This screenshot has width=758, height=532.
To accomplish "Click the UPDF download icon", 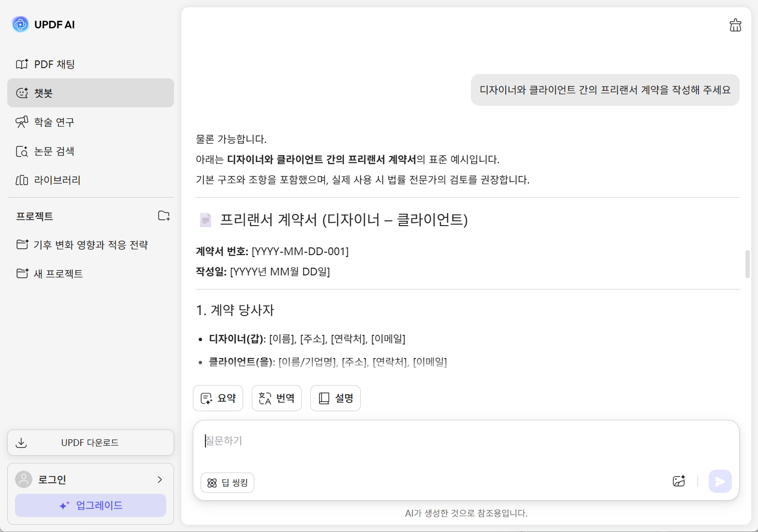I will pyautogui.click(x=21, y=443).
